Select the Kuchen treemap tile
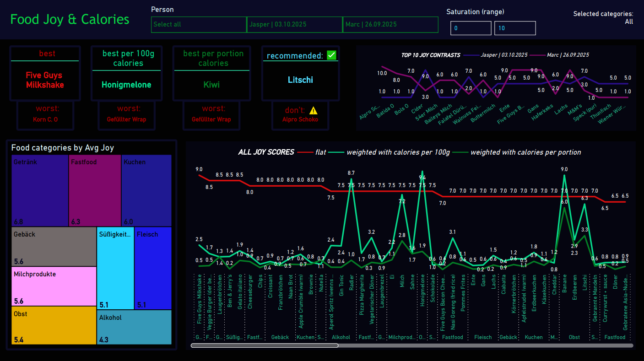The width and height of the screenshot is (644, 361). pyautogui.click(x=146, y=190)
